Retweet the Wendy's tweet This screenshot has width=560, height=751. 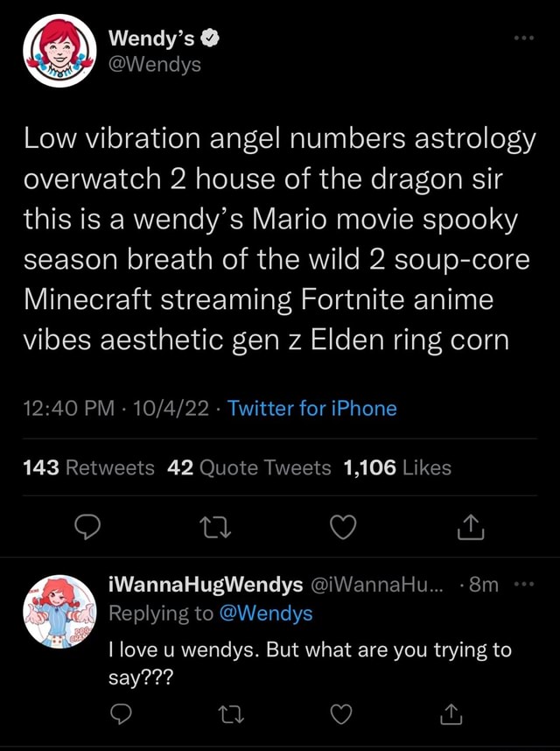click(x=213, y=526)
